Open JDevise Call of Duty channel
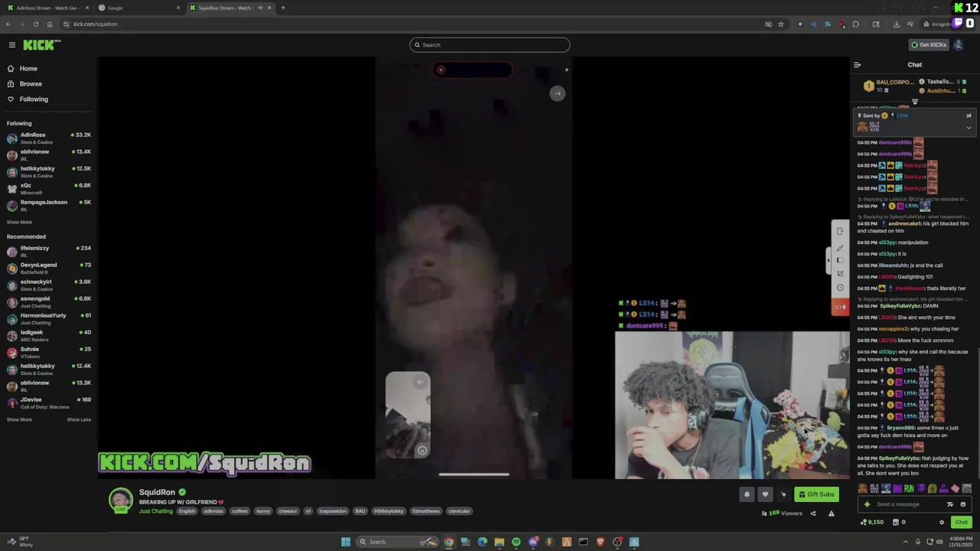 tap(48, 403)
